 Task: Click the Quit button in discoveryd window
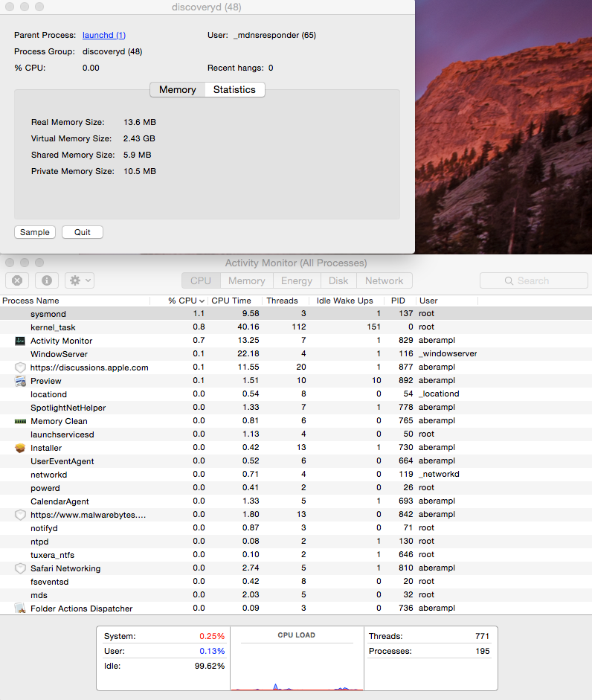(82, 232)
